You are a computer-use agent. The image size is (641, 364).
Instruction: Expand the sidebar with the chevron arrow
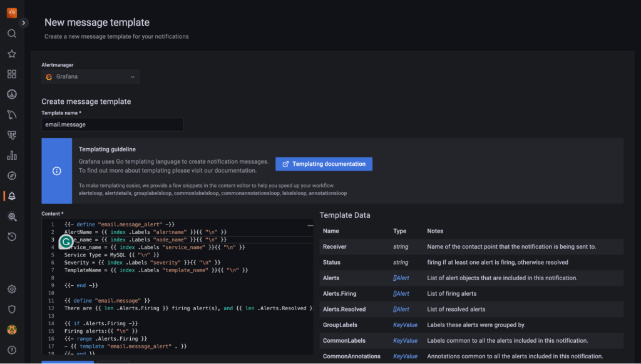click(x=24, y=23)
